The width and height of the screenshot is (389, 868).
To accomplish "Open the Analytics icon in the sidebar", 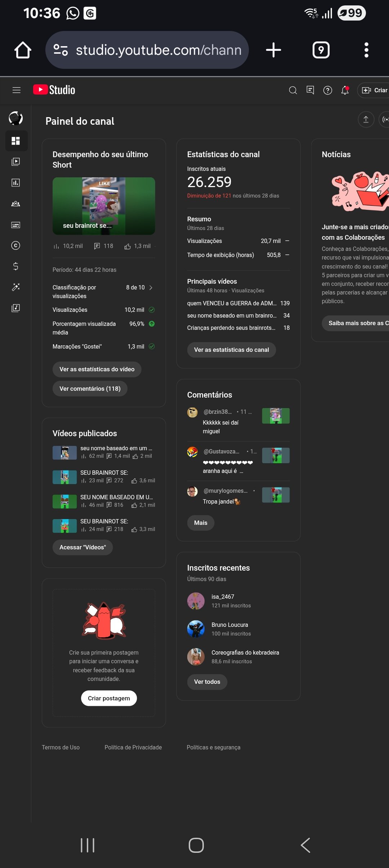I will [15, 183].
